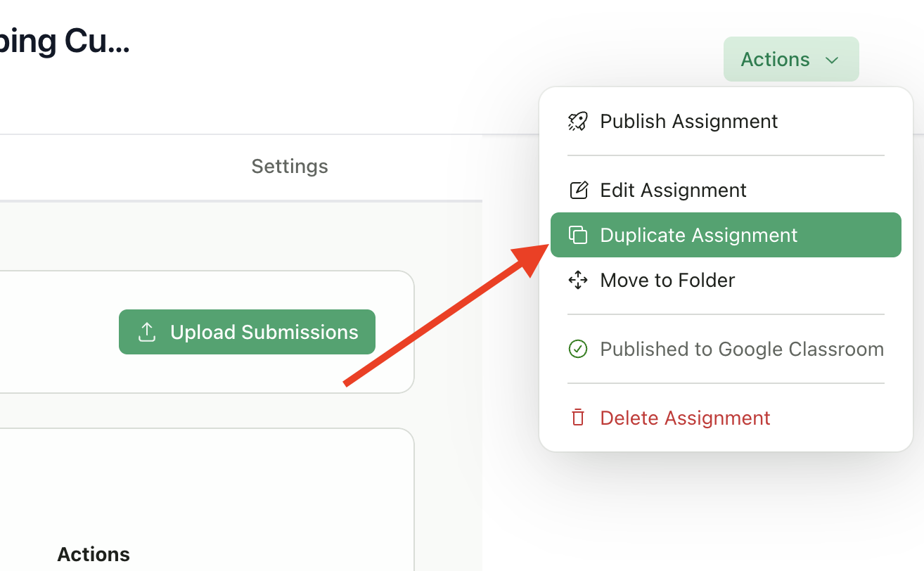Click the Actions section heading
The image size is (924, 571).
94,554
